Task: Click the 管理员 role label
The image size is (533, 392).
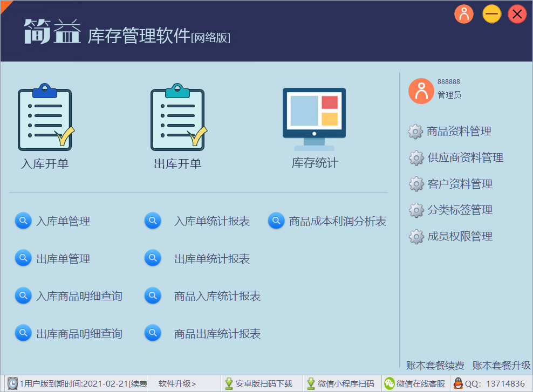Action: 449,95
